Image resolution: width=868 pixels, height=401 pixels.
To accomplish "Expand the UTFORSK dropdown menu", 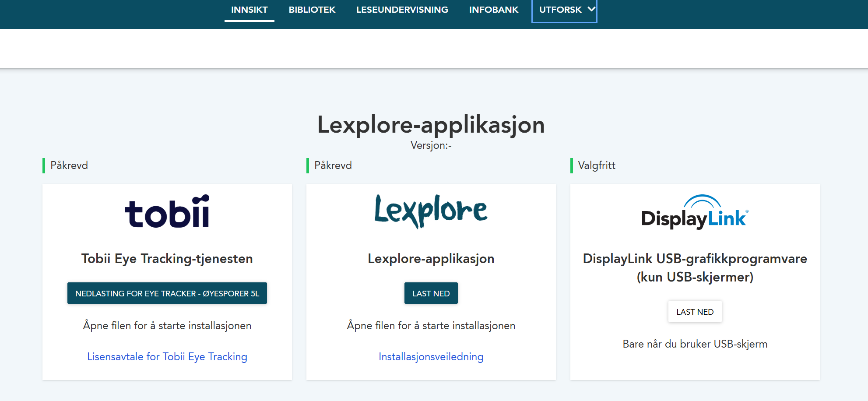I will [x=564, y=11].
